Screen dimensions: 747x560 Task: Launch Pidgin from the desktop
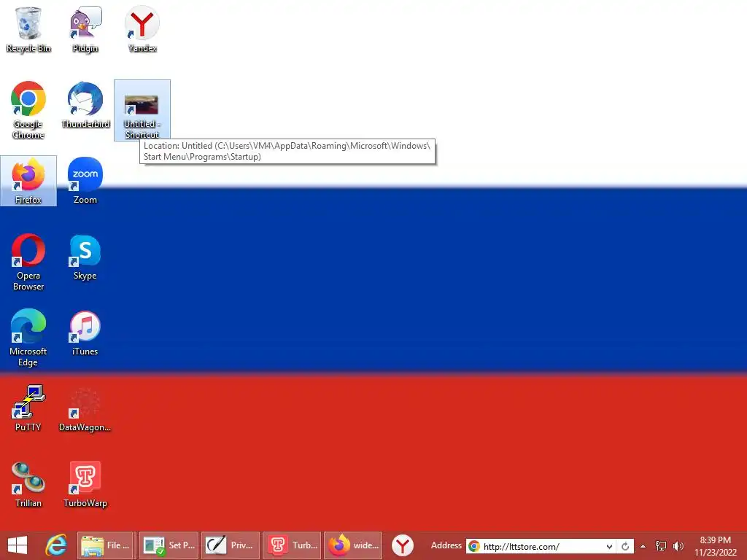85,28
